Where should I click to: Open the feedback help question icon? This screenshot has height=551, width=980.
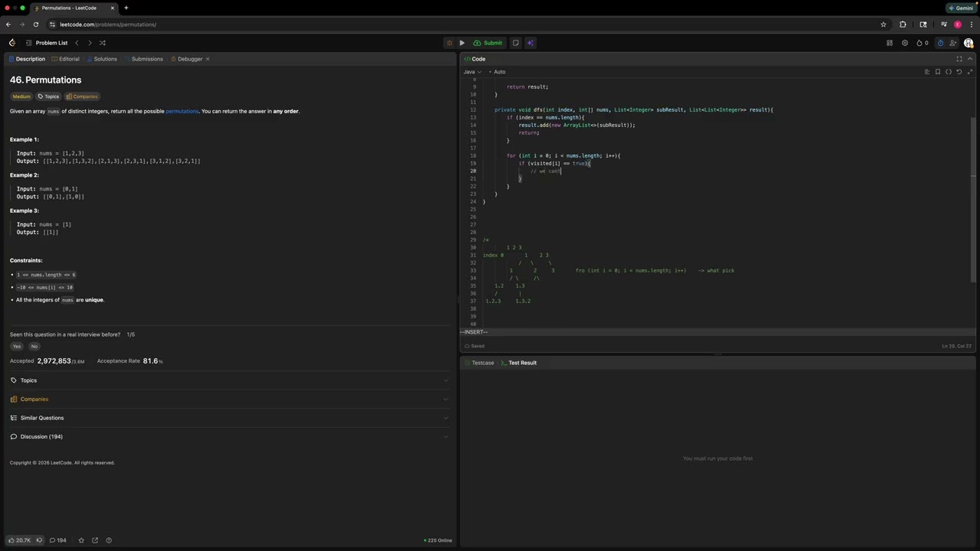109,540
